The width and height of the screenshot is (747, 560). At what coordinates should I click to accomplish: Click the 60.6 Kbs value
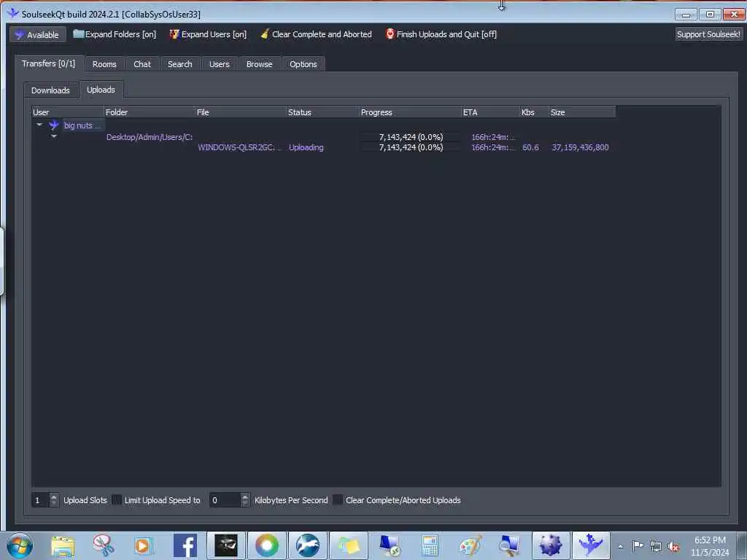point(530,147)
